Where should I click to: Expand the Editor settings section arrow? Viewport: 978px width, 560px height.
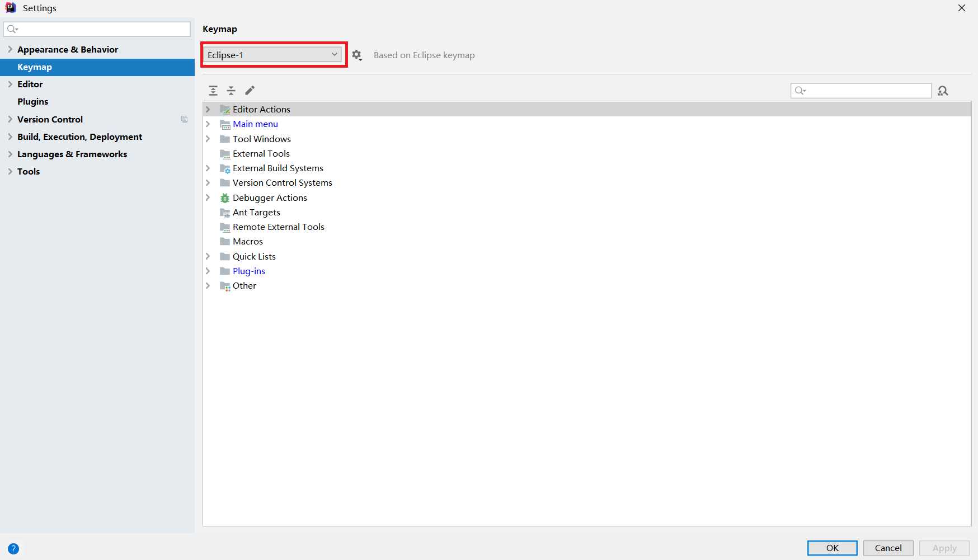(x=10, y=84)
